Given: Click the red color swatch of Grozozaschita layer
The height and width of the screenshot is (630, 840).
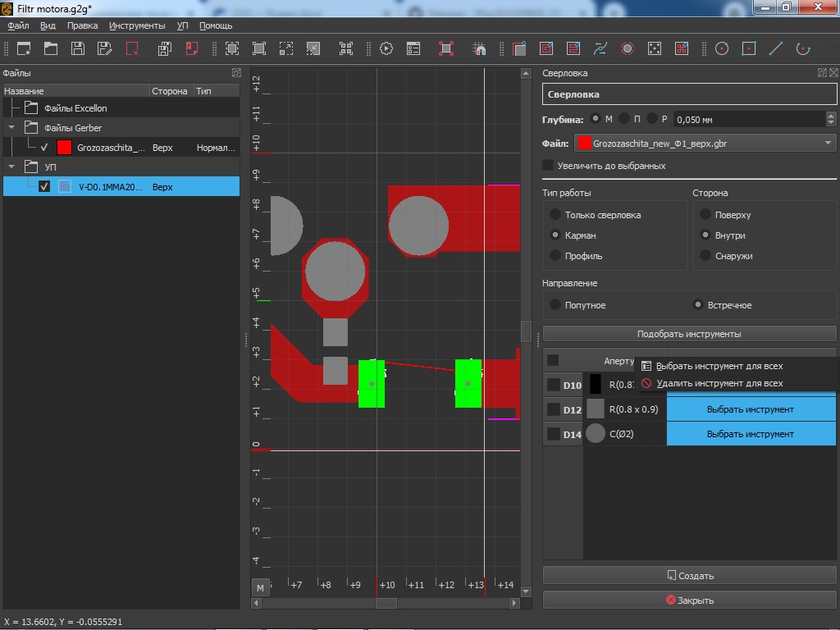Looking at the screenshot, I should 64,148.
